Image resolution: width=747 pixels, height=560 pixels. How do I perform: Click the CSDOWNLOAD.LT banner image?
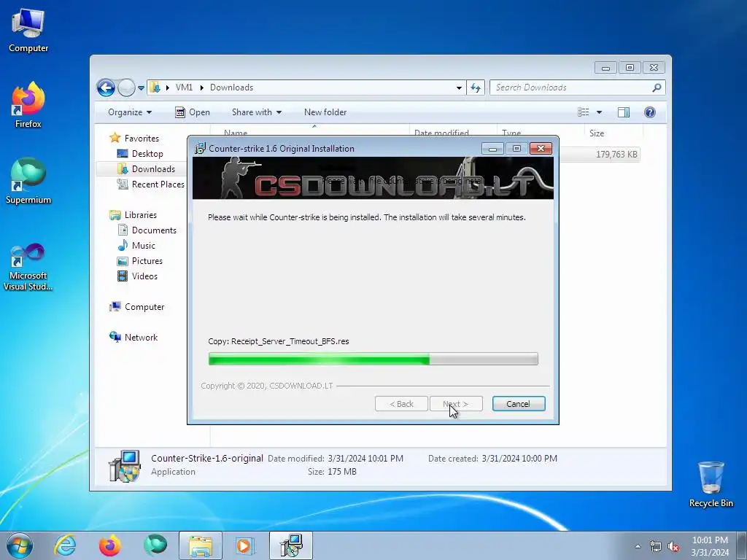coord(373,178)
